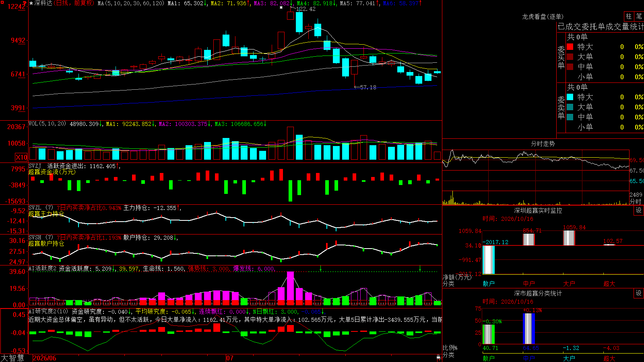Image resolution: width=644 pixels, height=362 pixels.
Task: Open 设 settings in 深圳超赢实时监控 panel
Action: pos(639,210)
